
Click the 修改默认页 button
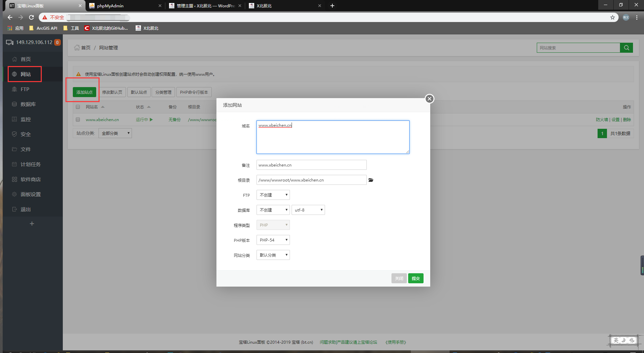(112, 92)
